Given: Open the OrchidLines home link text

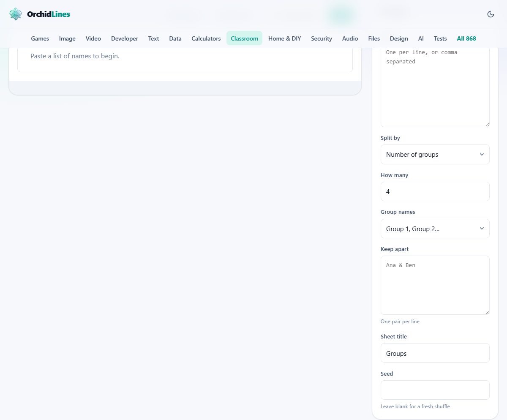Looking at the screenshot, I should [x=49, y=14].
